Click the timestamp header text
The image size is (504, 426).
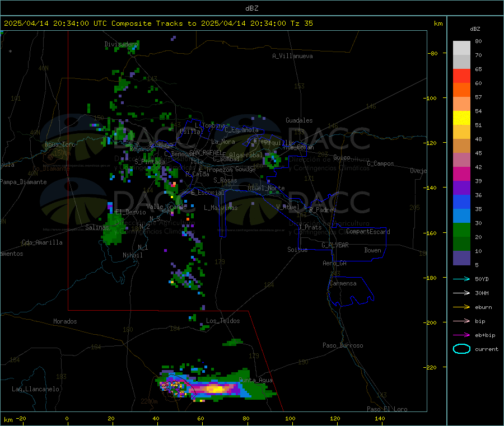[x=158, y=24]
